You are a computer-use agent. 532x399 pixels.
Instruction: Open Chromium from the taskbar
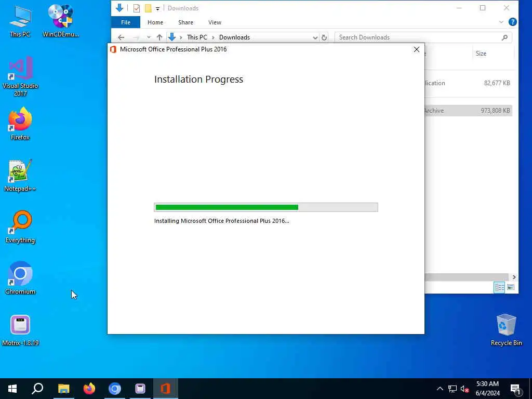point(115,389)
